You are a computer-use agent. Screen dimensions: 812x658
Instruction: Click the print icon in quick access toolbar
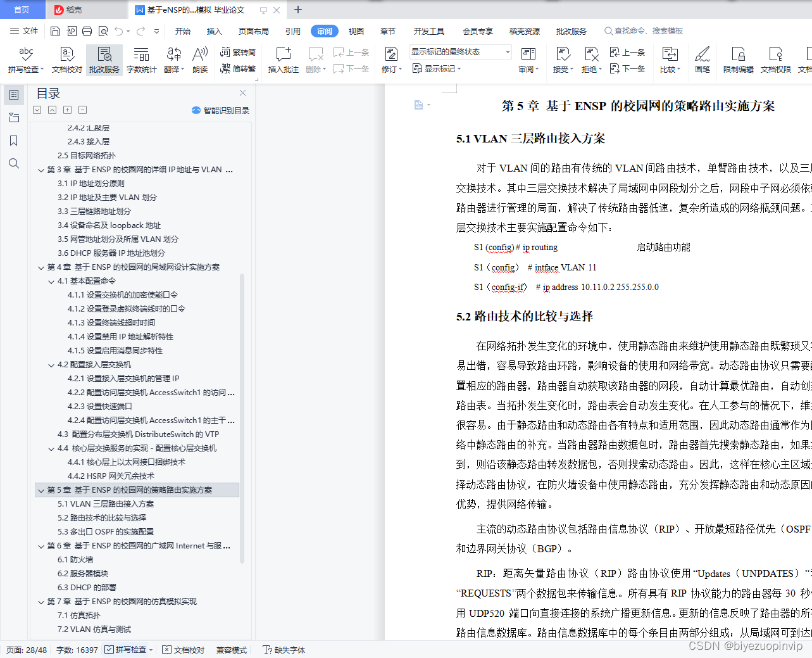(x=87, y=31)
